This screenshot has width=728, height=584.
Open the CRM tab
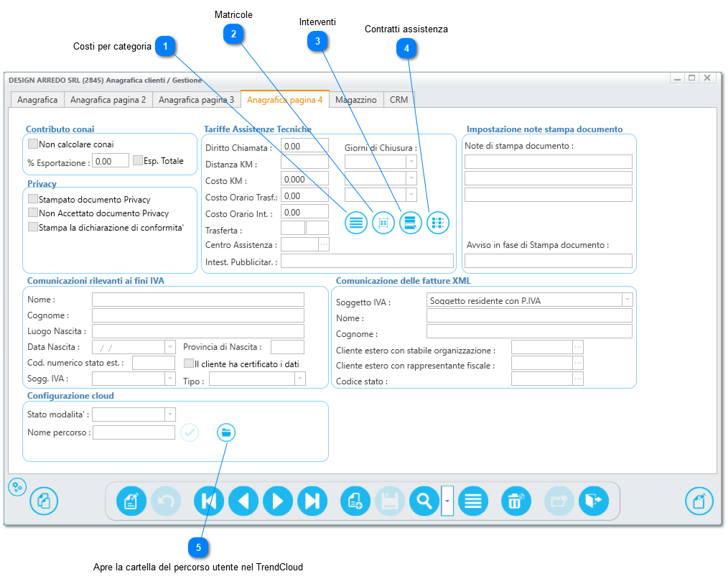(399, 100)
